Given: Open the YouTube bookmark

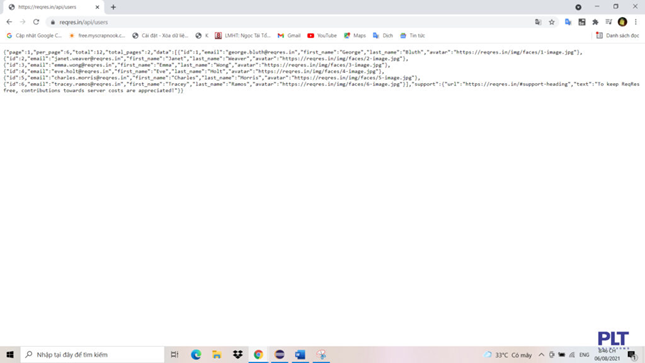Looking at the screenshot, I should click(x=322, y=36).
